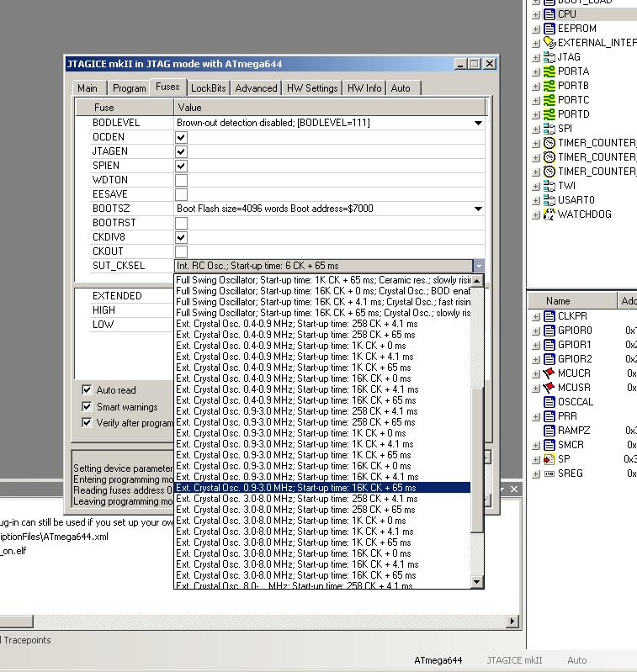This screenshot has width=637, height=672.
Task: Select the PORTA icon in I/O view
Action: pyautogui.click(x=549, y=71)
